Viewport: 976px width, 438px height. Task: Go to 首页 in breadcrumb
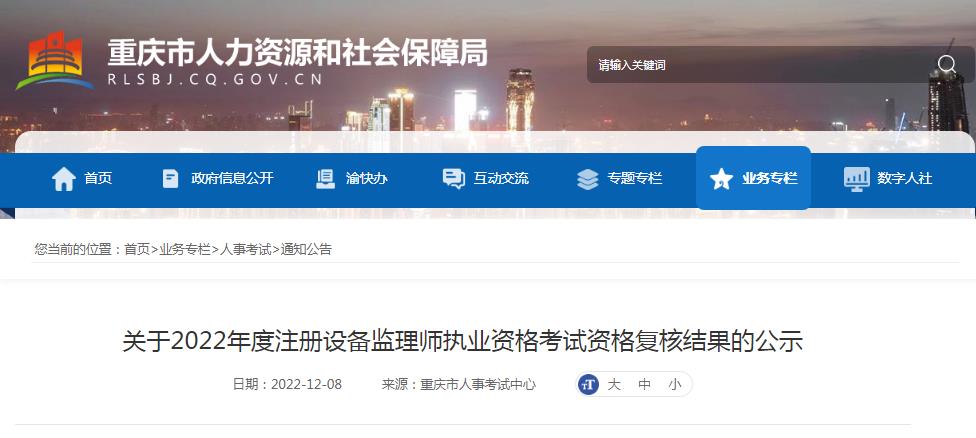137,249
